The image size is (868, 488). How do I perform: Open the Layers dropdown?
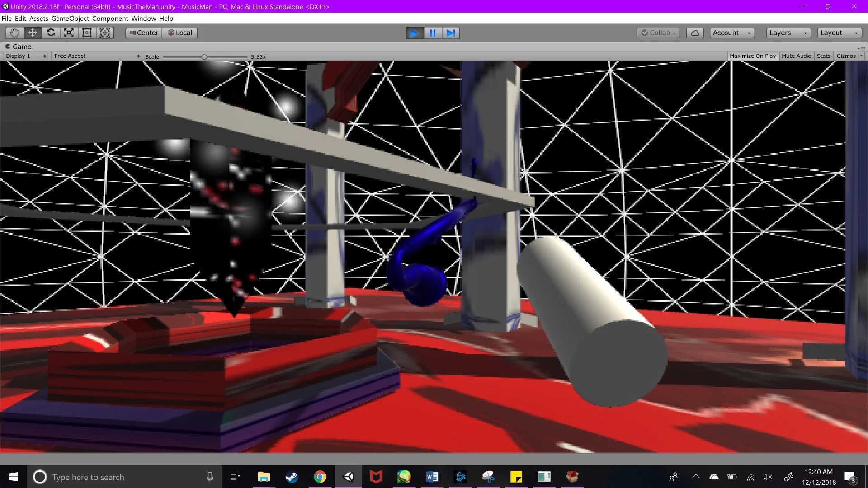click(x=788, y=33)
